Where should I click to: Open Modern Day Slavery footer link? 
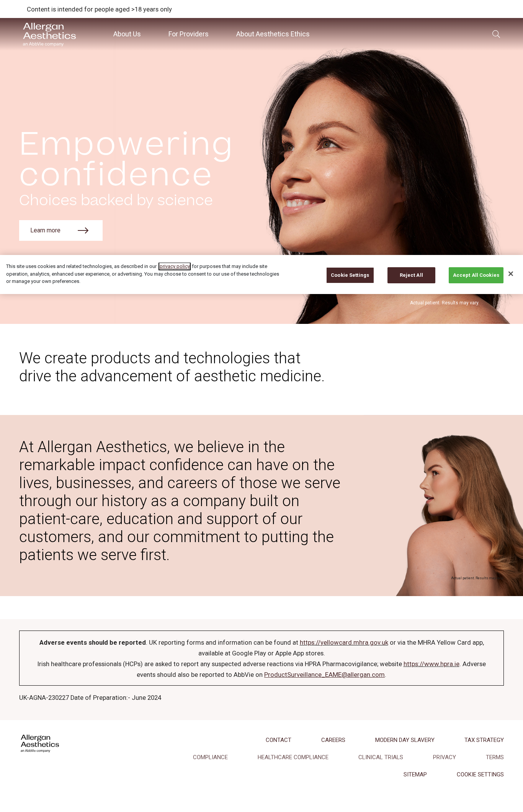405,740
